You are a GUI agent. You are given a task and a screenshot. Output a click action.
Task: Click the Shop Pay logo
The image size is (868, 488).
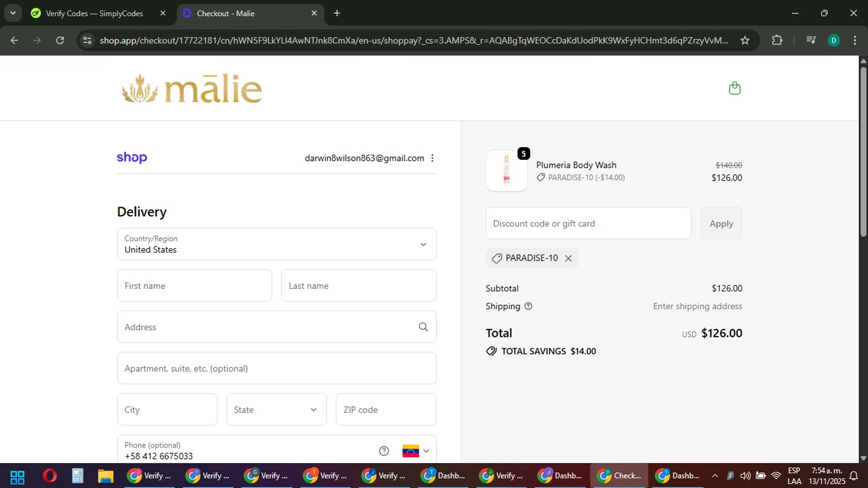pyautogui.click(x=132, y=158)
